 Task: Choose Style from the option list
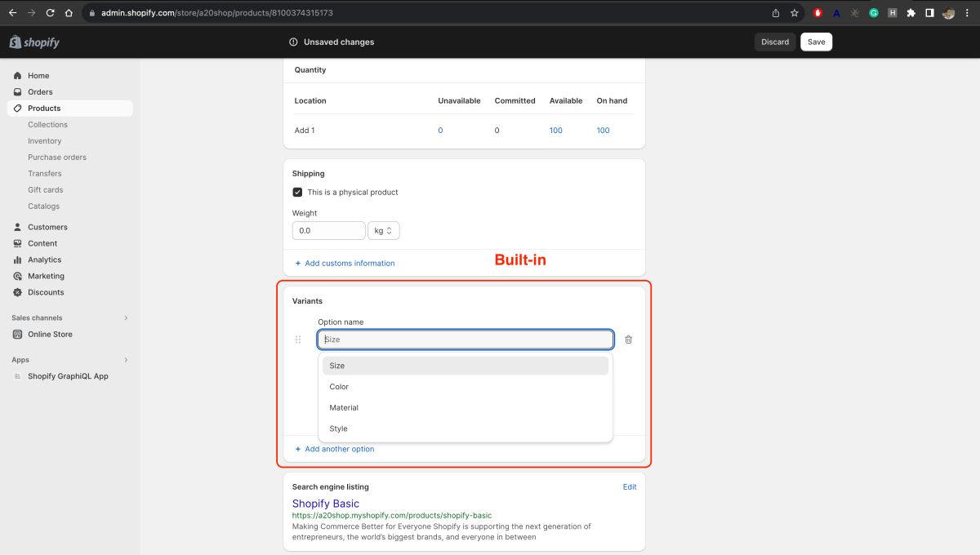point(465,428)
